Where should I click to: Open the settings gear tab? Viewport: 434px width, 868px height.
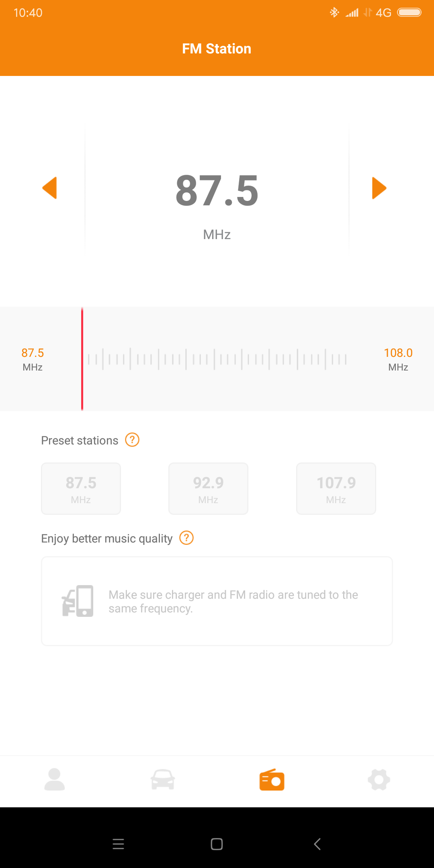click(x=379, y=780)
